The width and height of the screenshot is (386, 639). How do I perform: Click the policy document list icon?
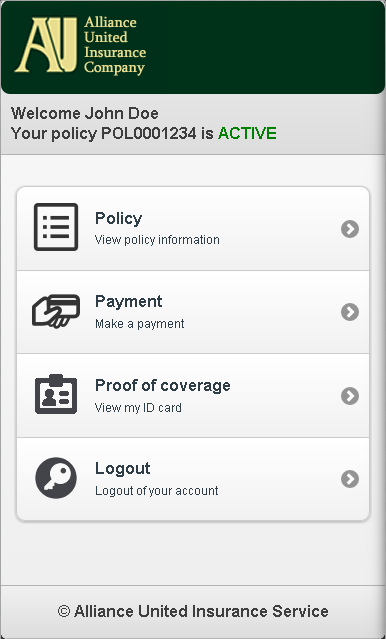(x=56, y=227)
